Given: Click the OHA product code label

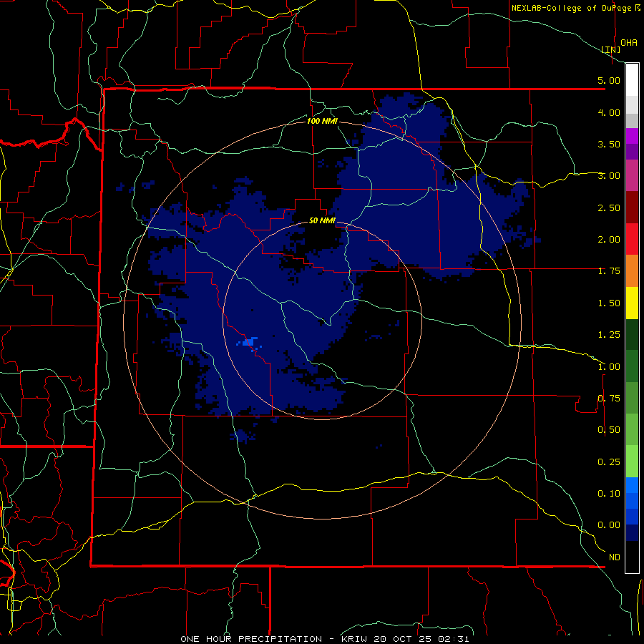Looking at the screenshot, I should tap(629, 42).
